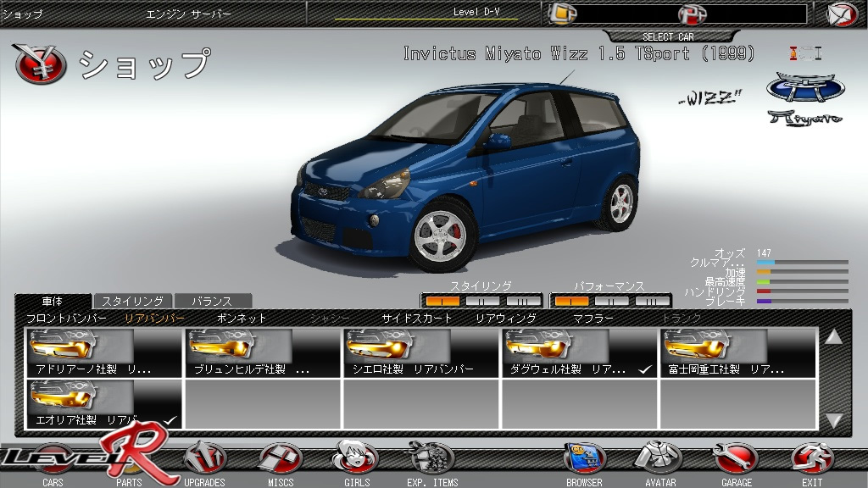Image resolution: width=868 pixels, height=488 pixels.
Task: Click the gold coin currency icon
Action: click(562, 14)
